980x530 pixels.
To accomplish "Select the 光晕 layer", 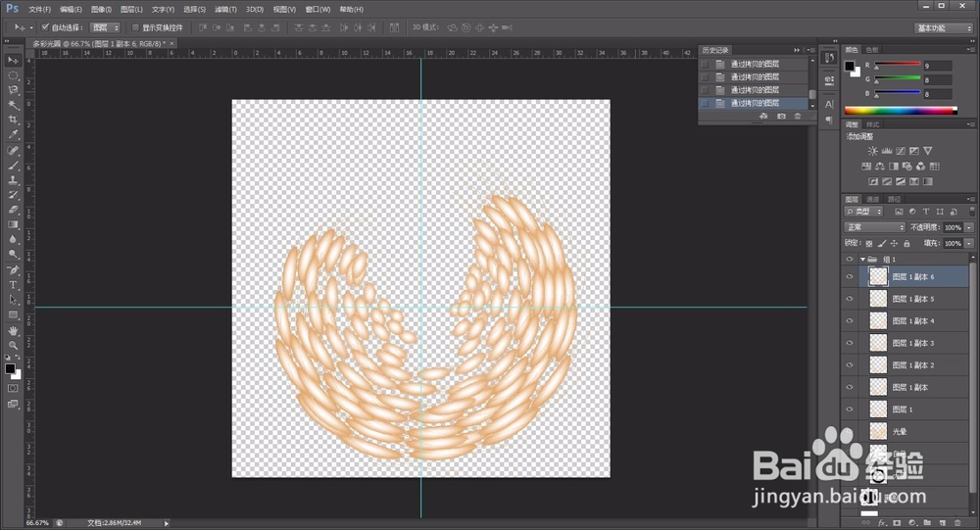I will pos(900,432).
